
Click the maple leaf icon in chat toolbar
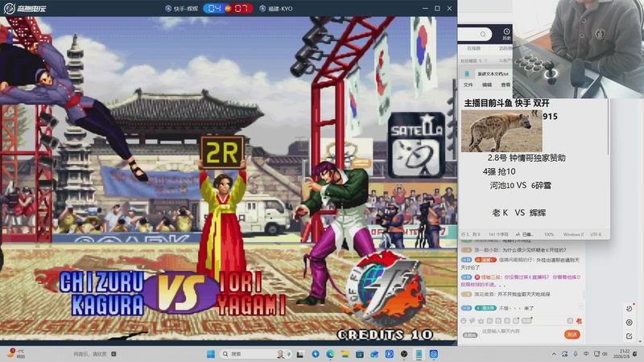pos(579,321)
